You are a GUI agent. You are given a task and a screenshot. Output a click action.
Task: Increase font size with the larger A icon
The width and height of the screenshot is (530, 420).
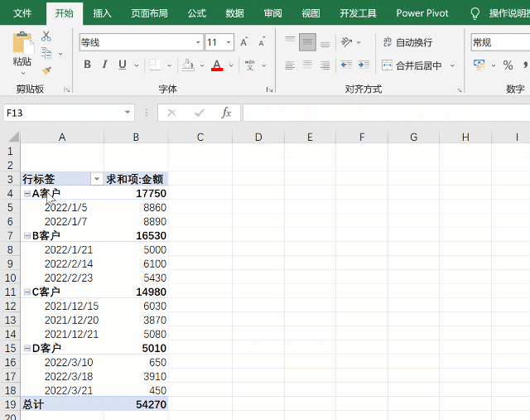pyautogui.click(x=243, y=42)
